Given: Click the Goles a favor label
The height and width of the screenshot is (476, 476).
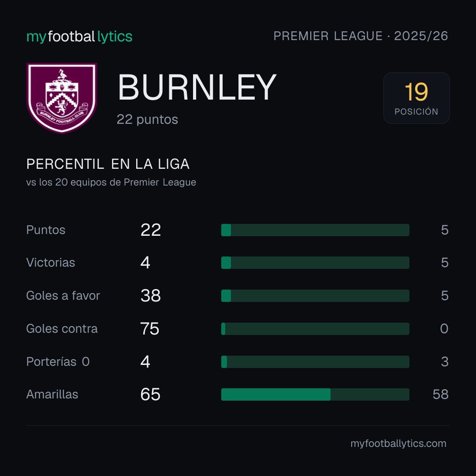Looking at the screenshot, I should click(63, 296).
